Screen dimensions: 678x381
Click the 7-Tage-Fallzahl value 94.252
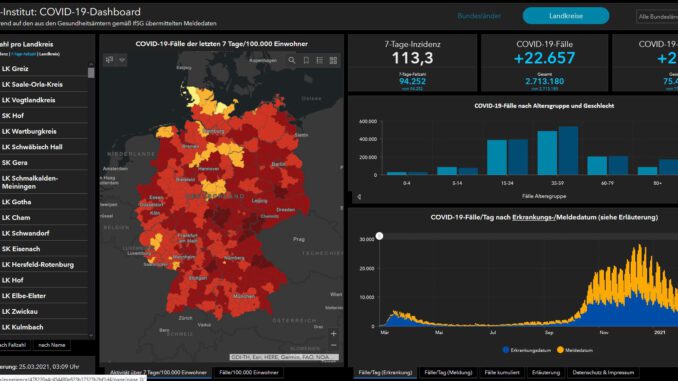click(413, 81)
